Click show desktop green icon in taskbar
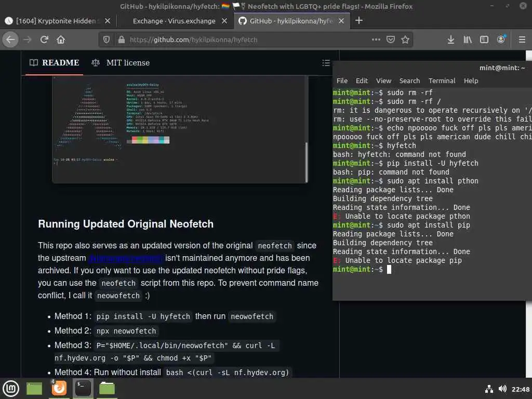The image size is (532, 399). [34, 388]
